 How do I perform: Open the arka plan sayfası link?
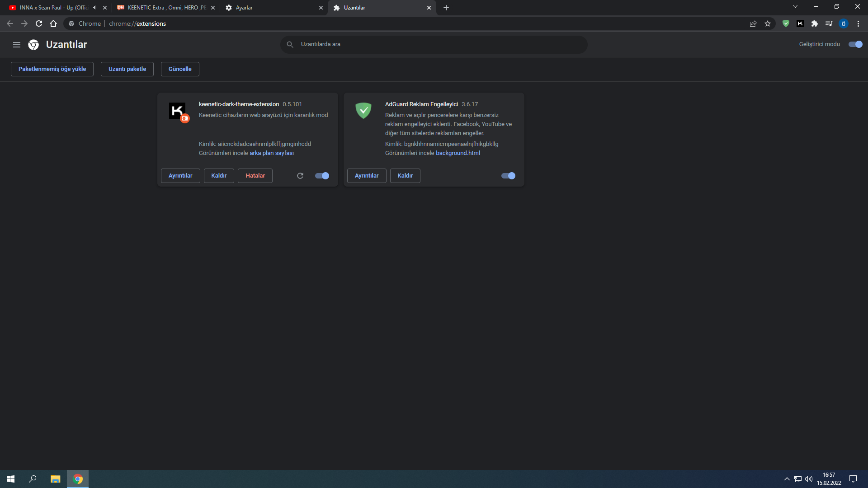(x=272, y=153)
